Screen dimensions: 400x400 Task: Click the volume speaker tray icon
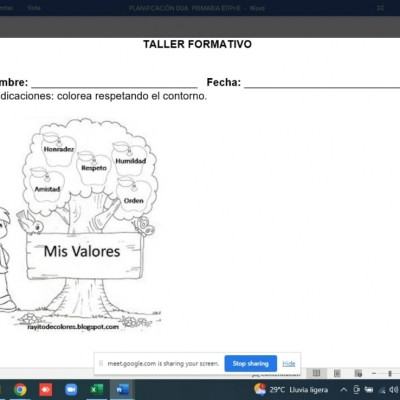coord(393,389)
